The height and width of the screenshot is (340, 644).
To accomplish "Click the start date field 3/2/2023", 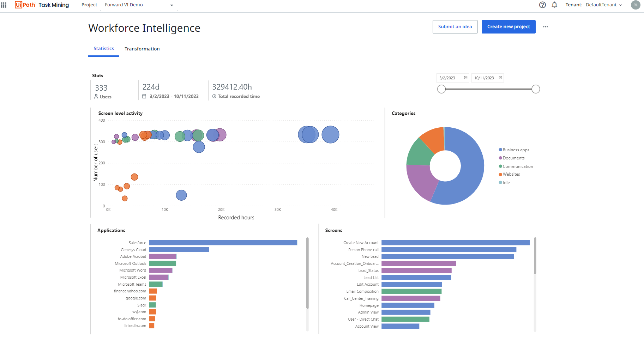I will click(453, 78).
